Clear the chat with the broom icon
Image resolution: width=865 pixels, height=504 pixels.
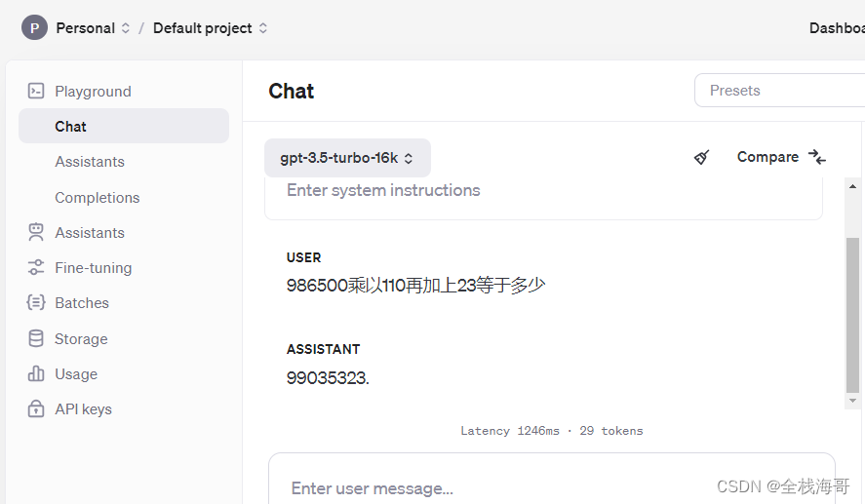[x=701, y=157]
